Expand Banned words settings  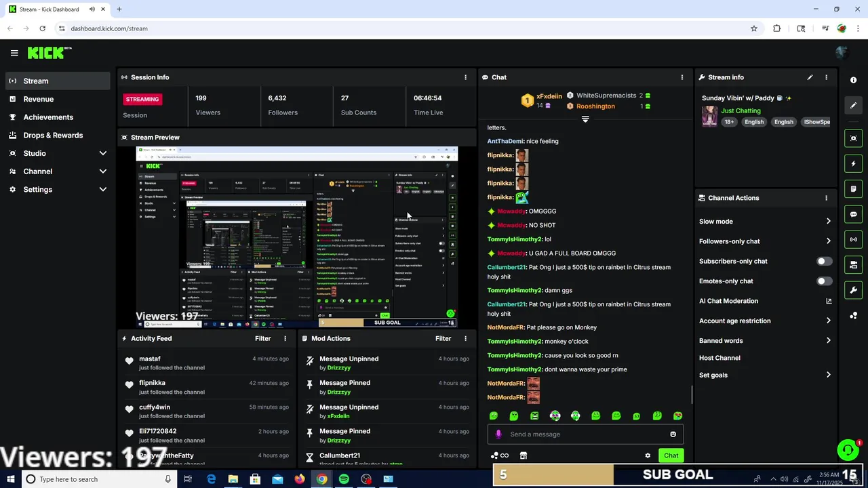(x=828, y=340)
